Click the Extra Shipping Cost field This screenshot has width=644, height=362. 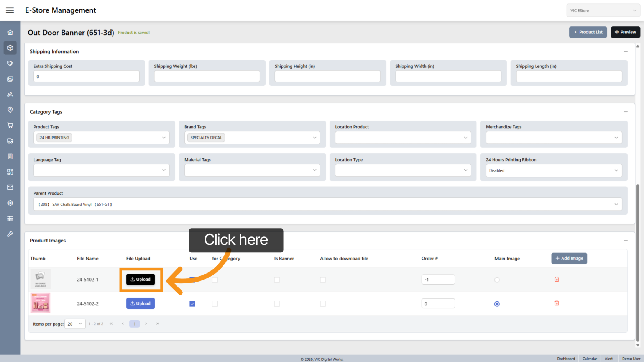[x=86, y=77]
